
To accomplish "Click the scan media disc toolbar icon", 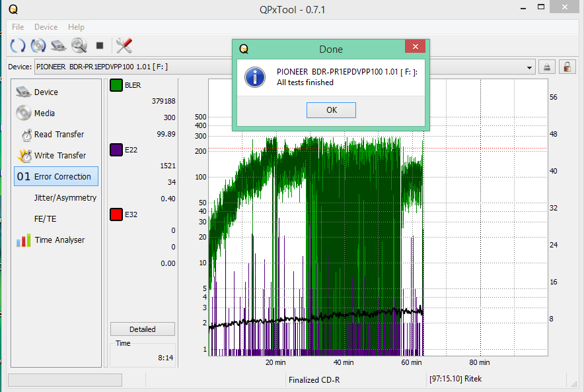I will (38, 46).
